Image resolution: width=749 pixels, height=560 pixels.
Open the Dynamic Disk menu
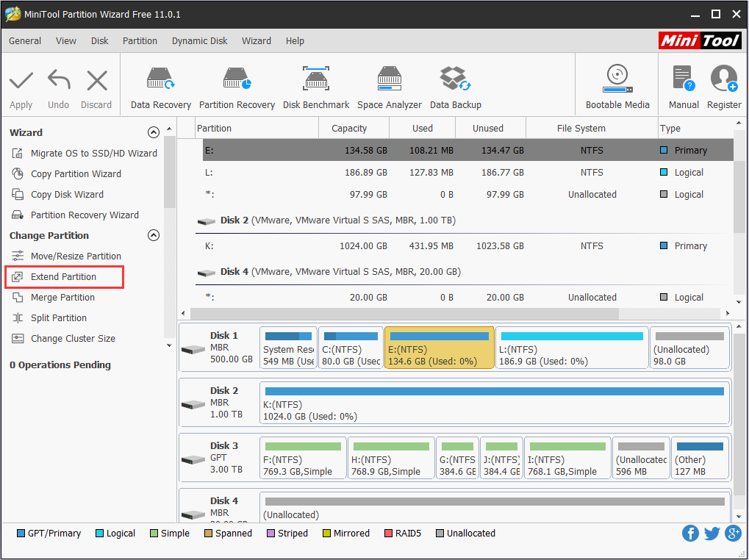pos(200,41)
